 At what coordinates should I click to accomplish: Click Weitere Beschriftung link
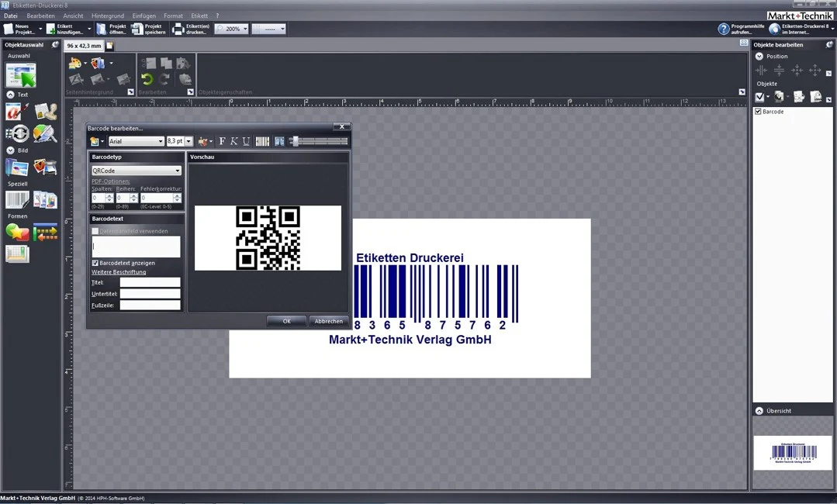(119, 272)
